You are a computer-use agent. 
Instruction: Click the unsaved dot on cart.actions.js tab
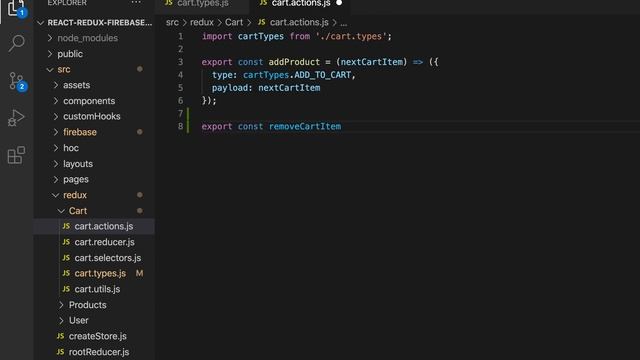click(x=339, y=3)
